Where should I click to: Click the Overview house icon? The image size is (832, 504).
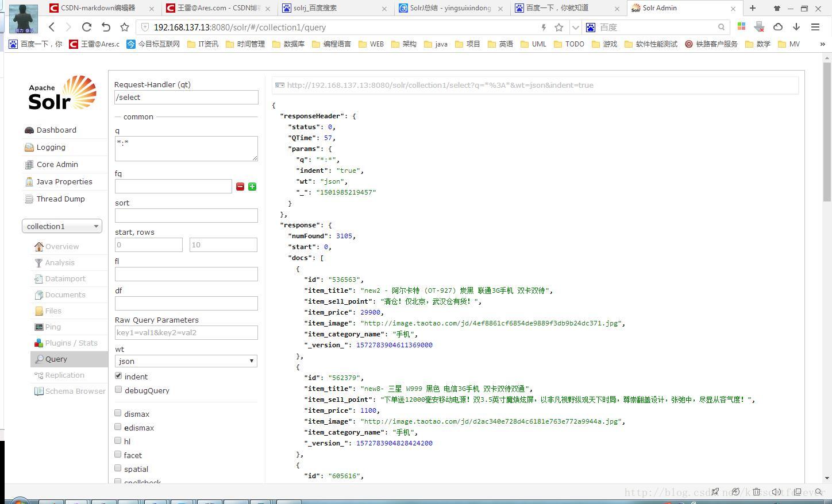click(x=39, y=247)
